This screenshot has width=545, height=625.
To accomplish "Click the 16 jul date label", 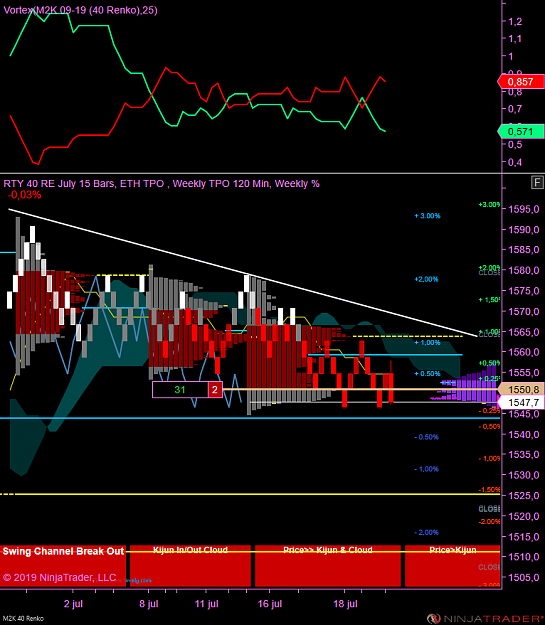I will (270, 603).
